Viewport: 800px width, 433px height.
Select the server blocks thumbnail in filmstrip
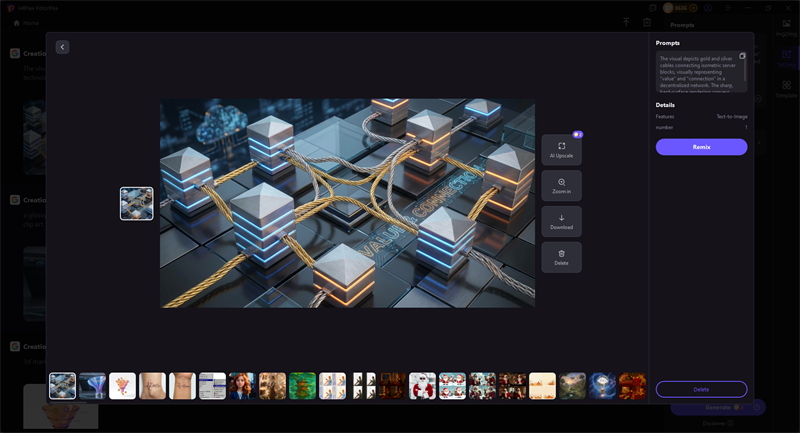[x=62, y=386]
